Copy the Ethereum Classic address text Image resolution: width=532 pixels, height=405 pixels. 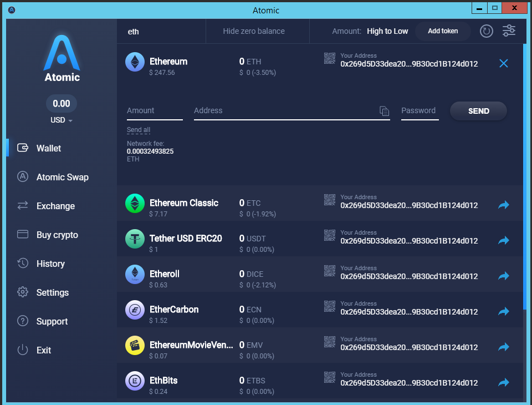pos(409,205)
